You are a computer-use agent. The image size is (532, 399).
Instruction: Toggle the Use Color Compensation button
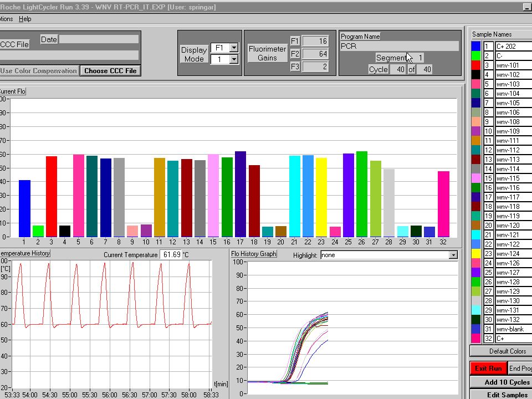(x=39, y=70)
